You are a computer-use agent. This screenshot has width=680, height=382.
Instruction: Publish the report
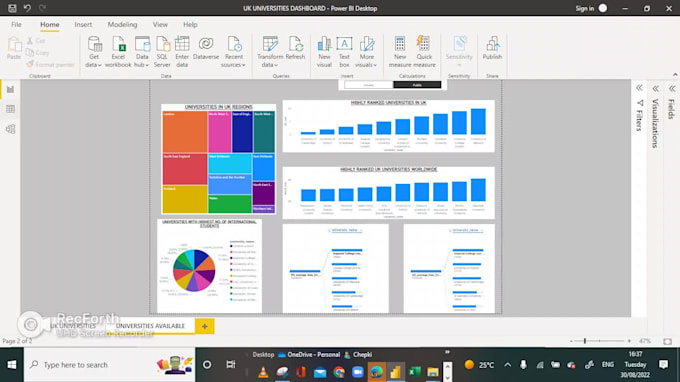tap(492, 49)
